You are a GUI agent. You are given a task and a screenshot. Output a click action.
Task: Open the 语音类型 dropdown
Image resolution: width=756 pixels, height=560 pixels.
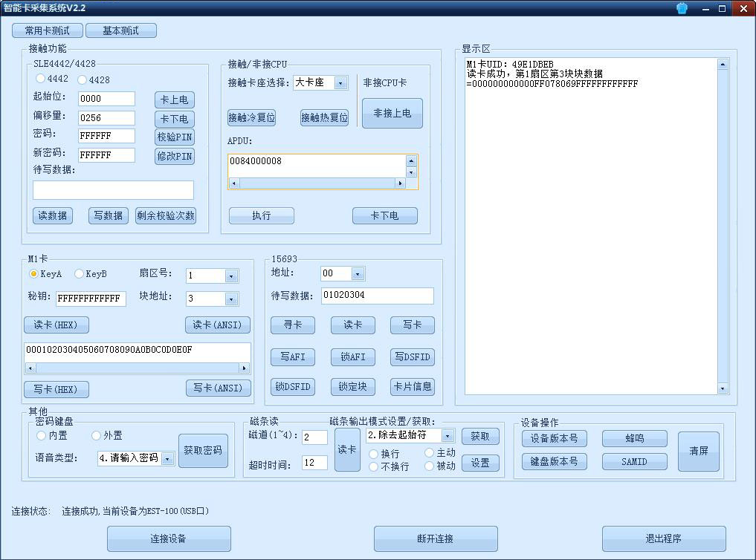[169, 458]
